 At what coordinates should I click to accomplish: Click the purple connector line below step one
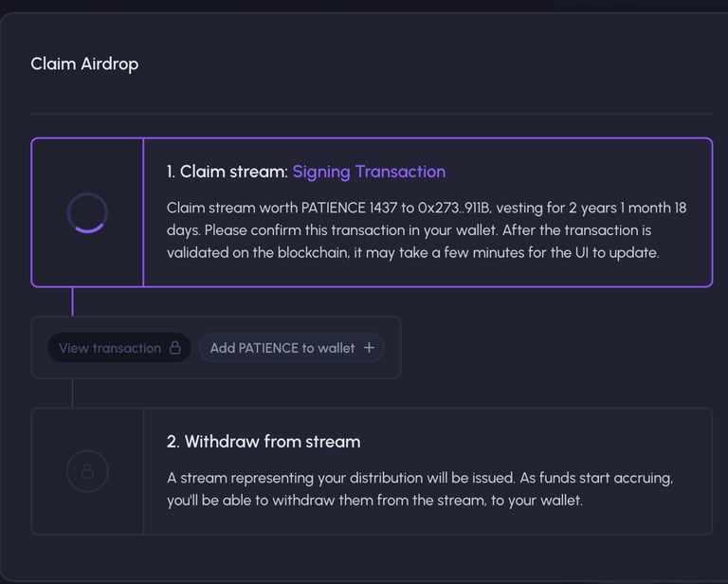(x=72, y=301)
